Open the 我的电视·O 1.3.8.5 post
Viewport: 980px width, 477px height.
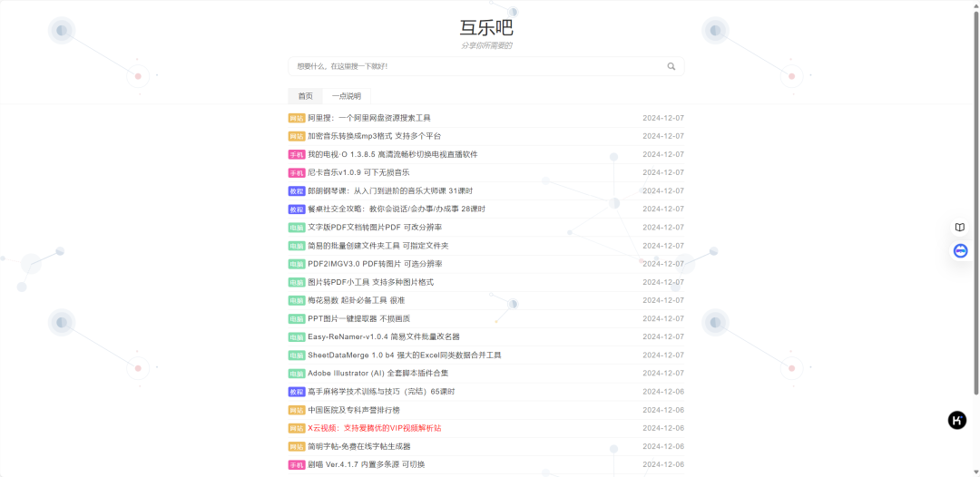[x=392, y=154]
